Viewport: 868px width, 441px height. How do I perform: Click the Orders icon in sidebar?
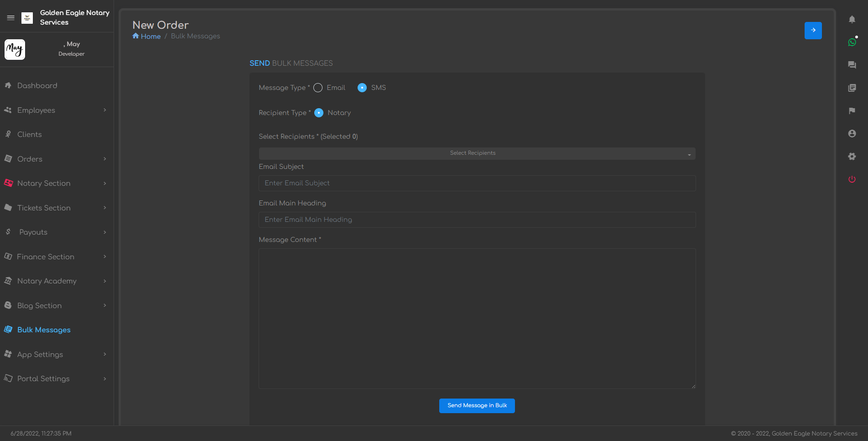pos(8,159)
